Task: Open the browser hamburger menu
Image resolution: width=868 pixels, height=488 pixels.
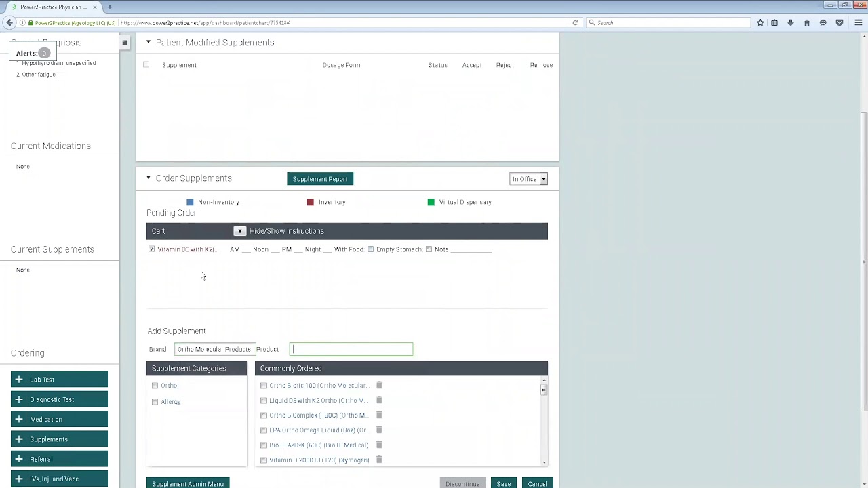Action: [859, 23]
